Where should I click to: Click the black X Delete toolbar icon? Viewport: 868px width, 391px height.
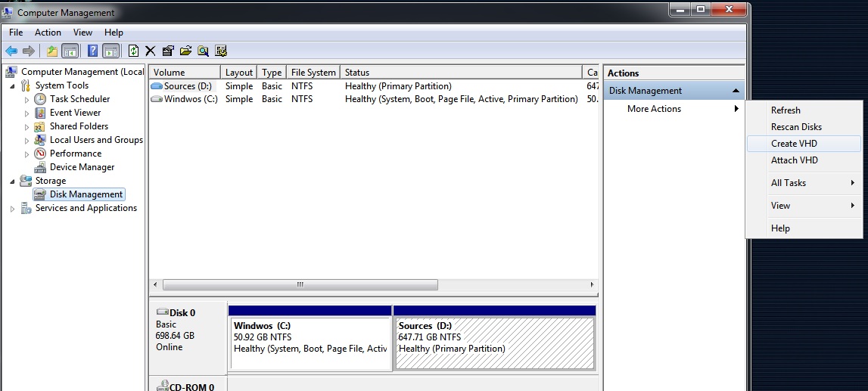(x=150, y=51)
